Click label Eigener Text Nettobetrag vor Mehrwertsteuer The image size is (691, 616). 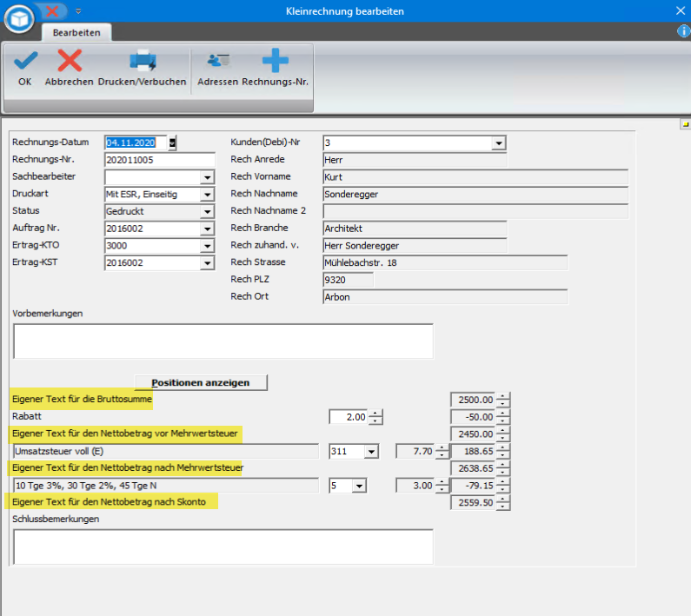(x=124, y=434)
